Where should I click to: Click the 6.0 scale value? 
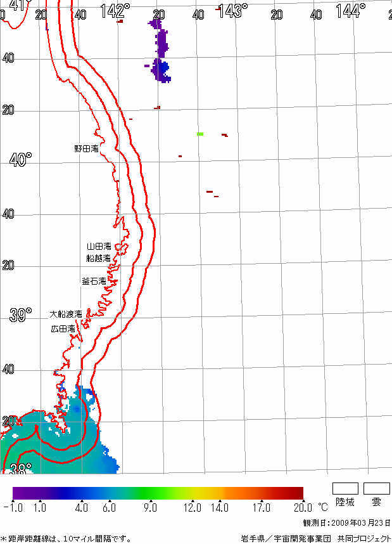pos(109,508)
